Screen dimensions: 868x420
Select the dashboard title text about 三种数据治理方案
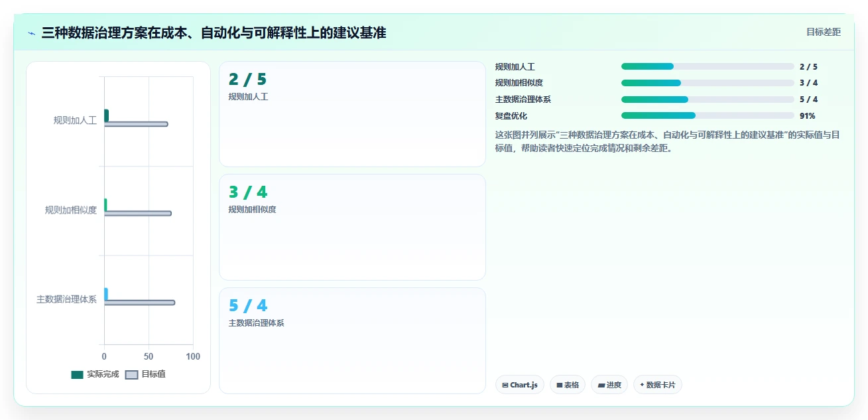pos(214,33)
